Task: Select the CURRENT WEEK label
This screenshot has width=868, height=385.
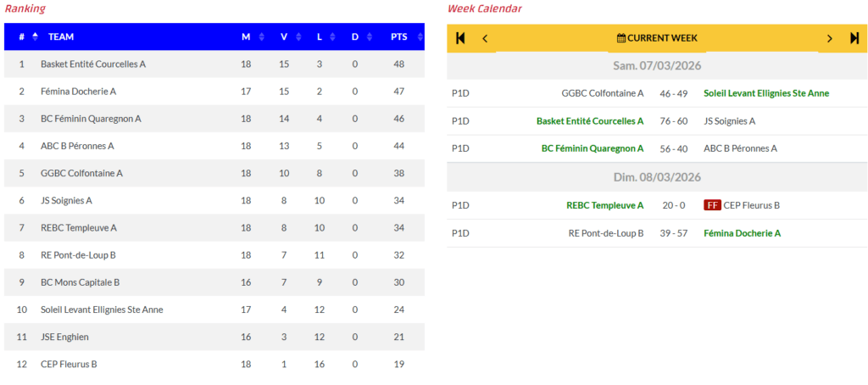Action: coord(662,38)
